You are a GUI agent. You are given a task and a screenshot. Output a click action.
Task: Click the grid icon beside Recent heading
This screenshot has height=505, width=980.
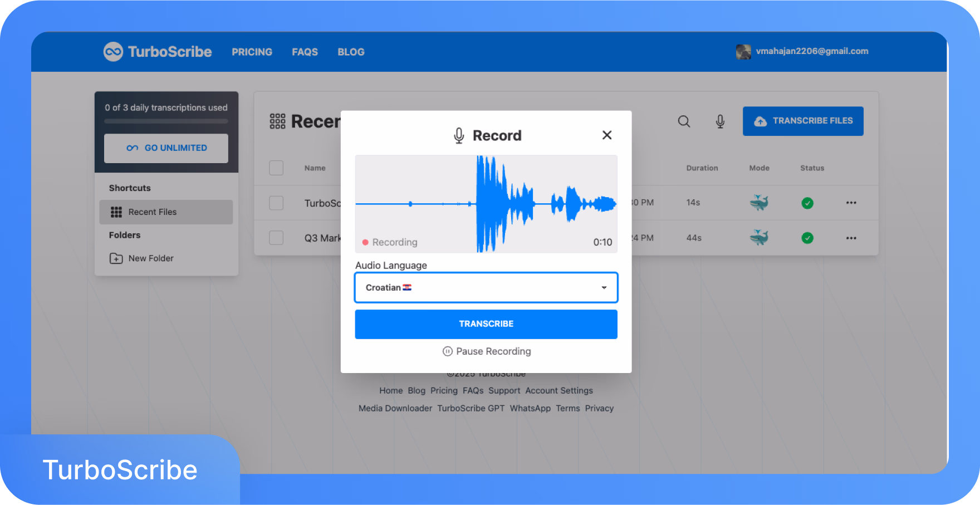277,121
